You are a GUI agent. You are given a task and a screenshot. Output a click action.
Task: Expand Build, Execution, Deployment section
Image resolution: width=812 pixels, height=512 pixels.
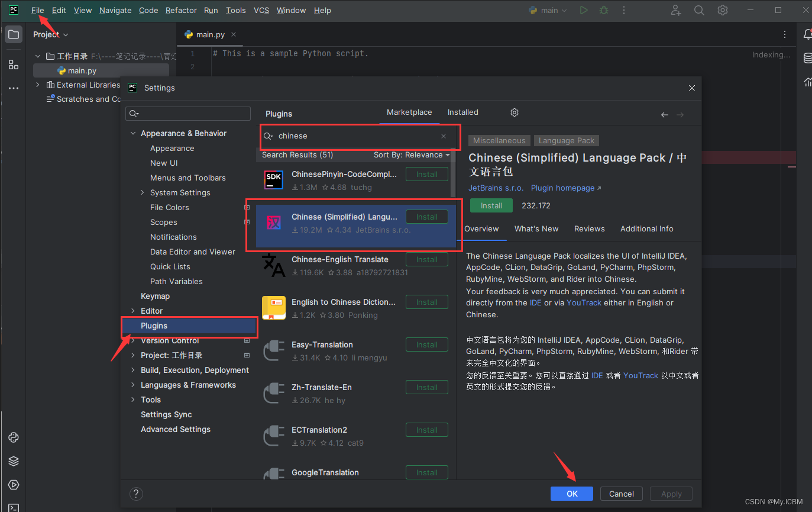click(x=133, y=371)
